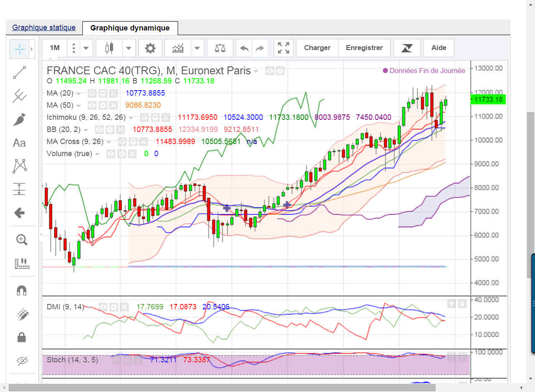
Task: Activate the zoom-in magnifier tool
Action: point(21,240)
